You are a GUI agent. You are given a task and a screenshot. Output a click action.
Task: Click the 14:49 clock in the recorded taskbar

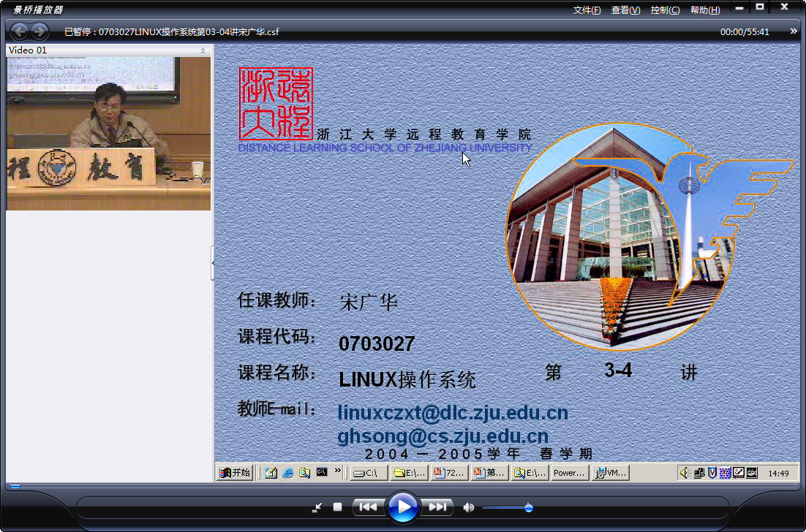pyautogui.click(x=778, y=474)
